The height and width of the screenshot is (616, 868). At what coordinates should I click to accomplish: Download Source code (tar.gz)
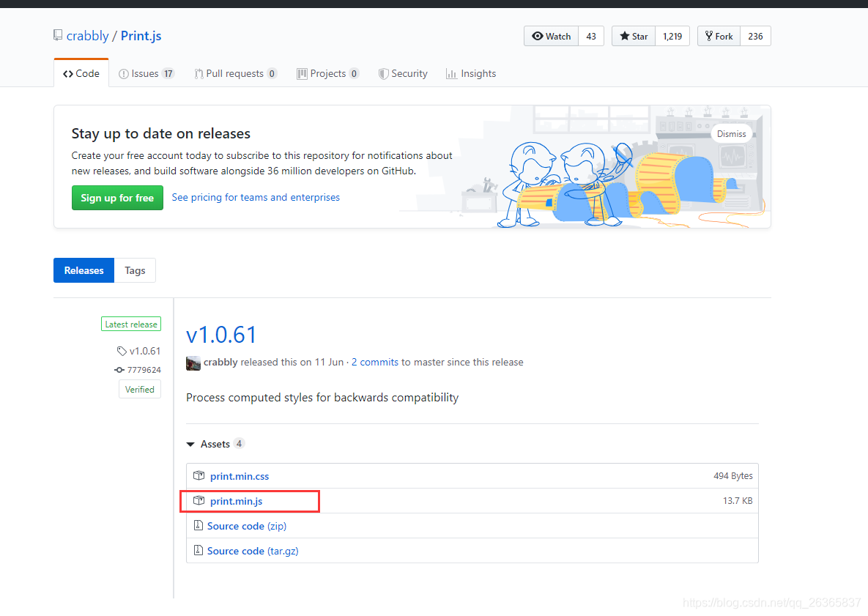click(253, 551)
